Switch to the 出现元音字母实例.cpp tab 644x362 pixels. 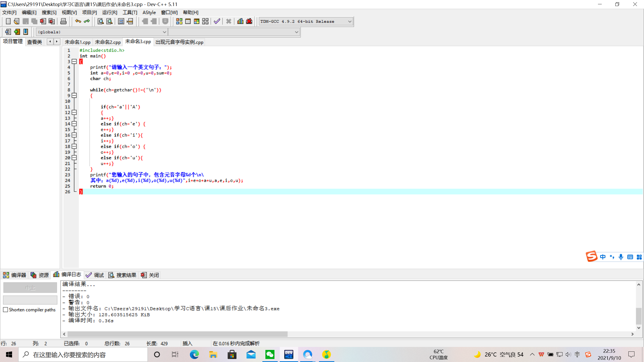click(179, 42)
